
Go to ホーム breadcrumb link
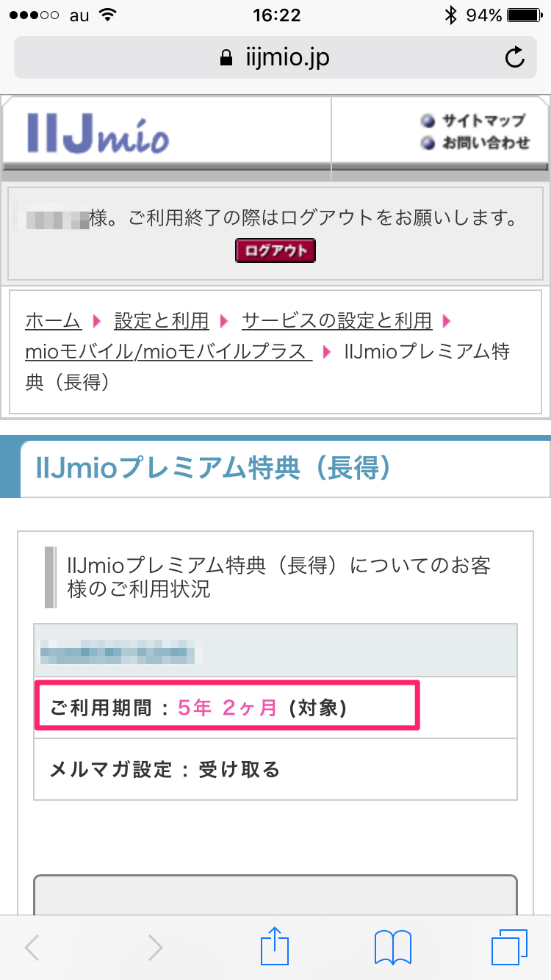coord(53,321)
